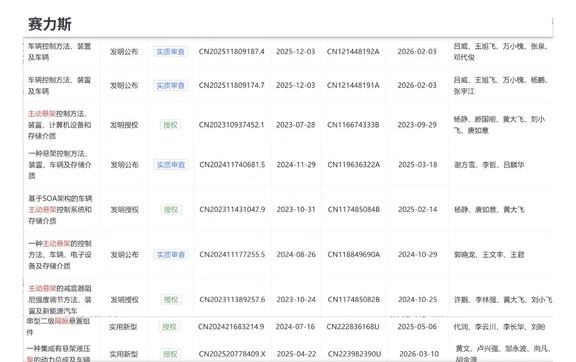
Task: Click the filing date 2024-08-26
Action: [296, 255]
